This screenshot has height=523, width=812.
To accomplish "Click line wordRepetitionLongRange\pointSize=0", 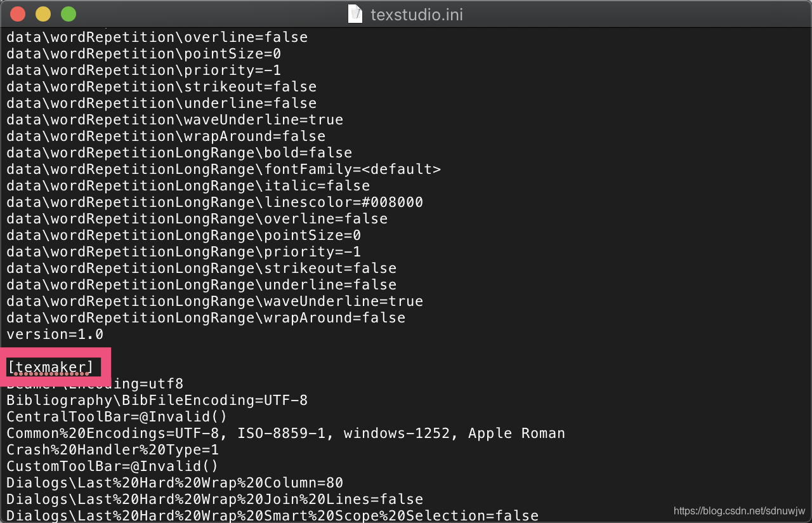I will pos(183,235).
